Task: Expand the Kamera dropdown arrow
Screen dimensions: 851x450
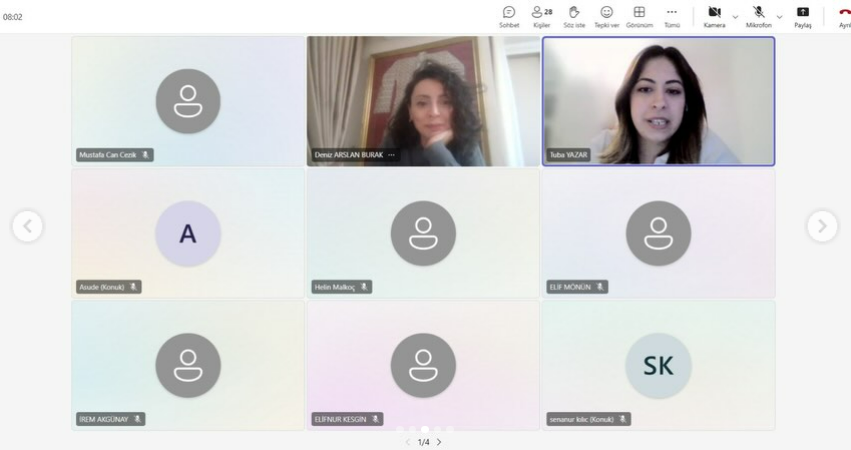Action: (735, 16)
